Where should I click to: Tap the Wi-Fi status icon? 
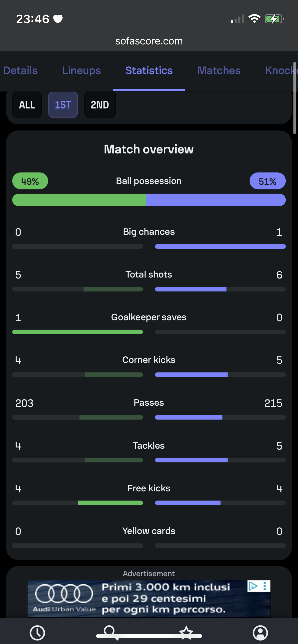254,19
